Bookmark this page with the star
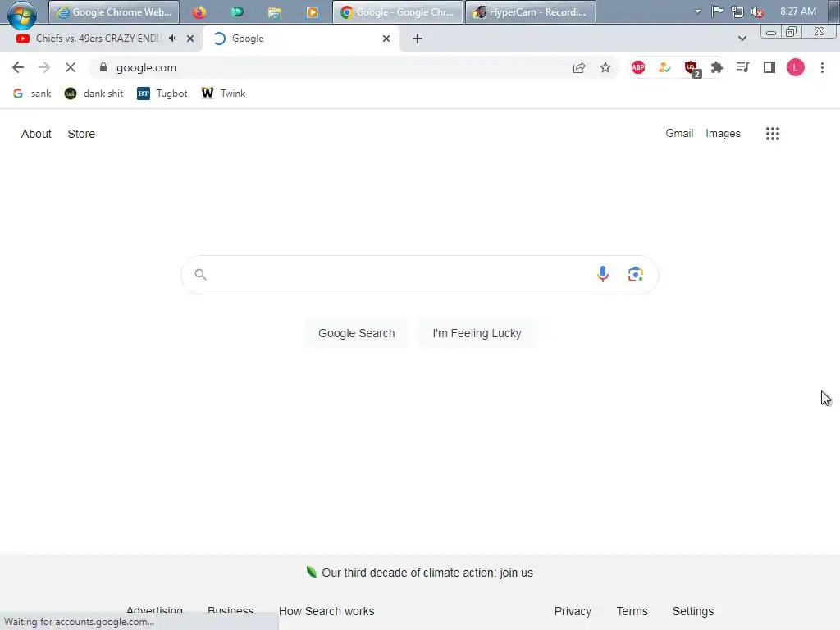 pyautogui.click(x=605, y=67)
